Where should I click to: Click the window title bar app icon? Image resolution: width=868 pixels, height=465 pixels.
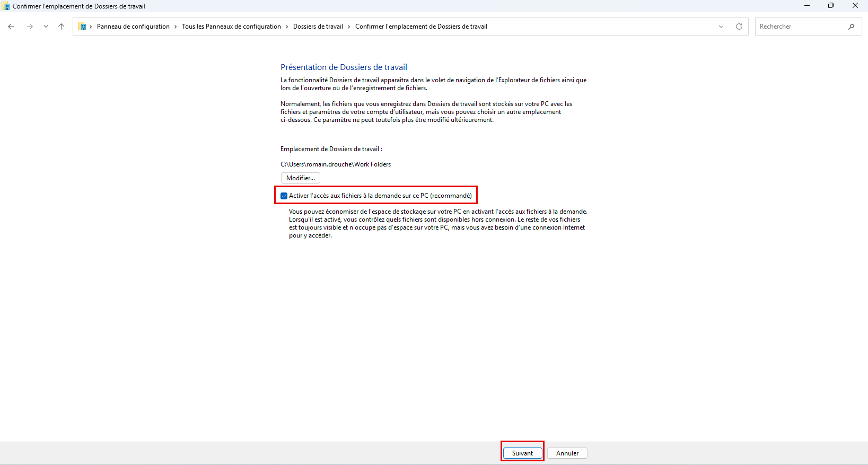tap(6, 6)
